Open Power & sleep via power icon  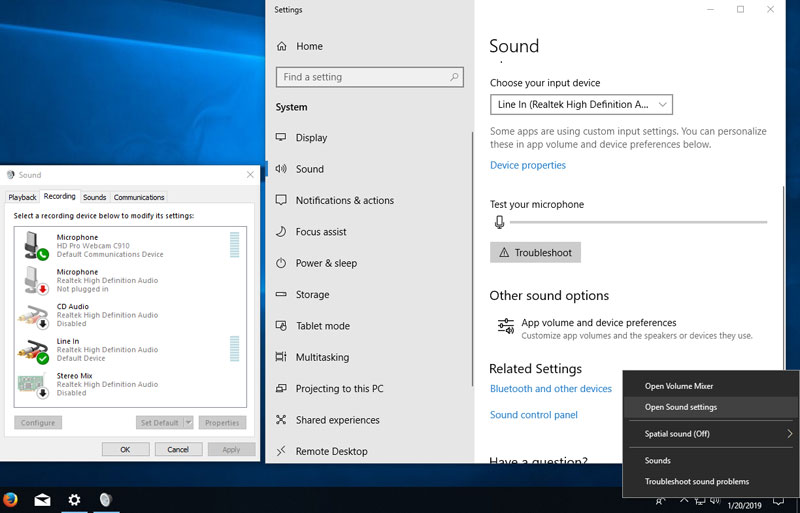[281, 263]
